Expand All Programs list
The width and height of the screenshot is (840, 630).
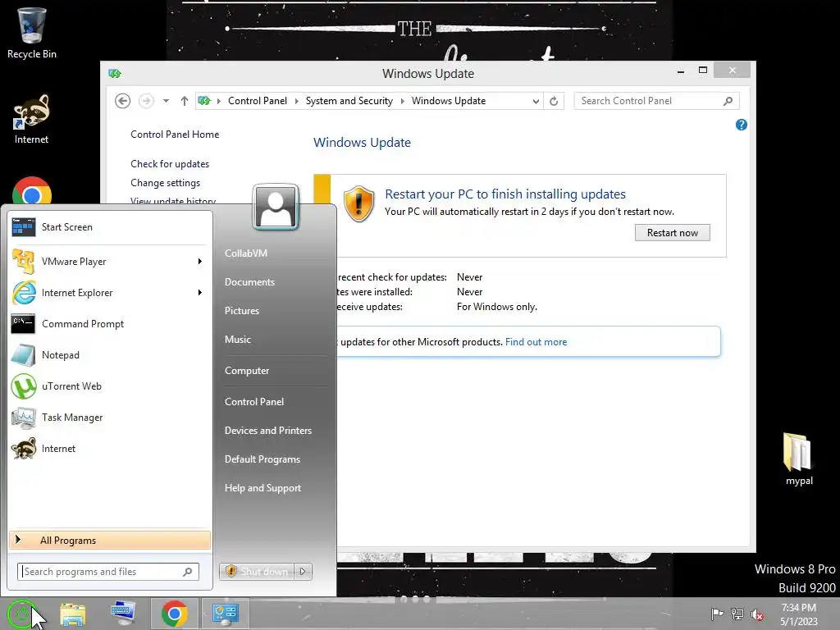(x=110, y=541)
